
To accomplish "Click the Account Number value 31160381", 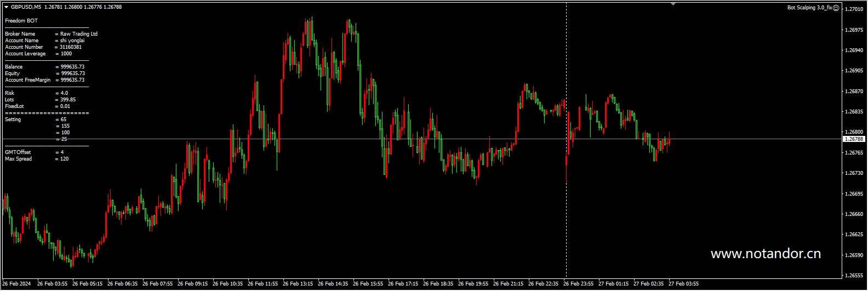I will pos(71,47).
